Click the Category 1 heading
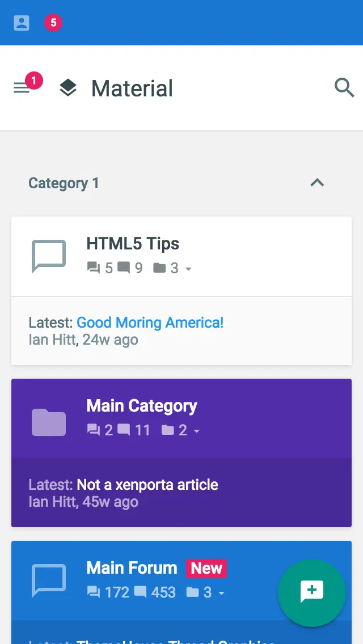Image resolution: width=363 pixels, height=644 pixels. point(64,183)
